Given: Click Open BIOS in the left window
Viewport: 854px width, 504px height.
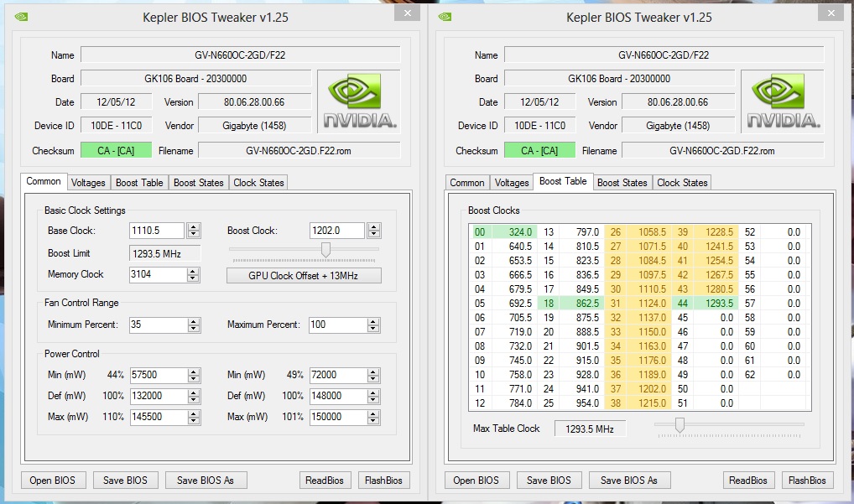Looking at the screenshot, I should pos(53,481).
